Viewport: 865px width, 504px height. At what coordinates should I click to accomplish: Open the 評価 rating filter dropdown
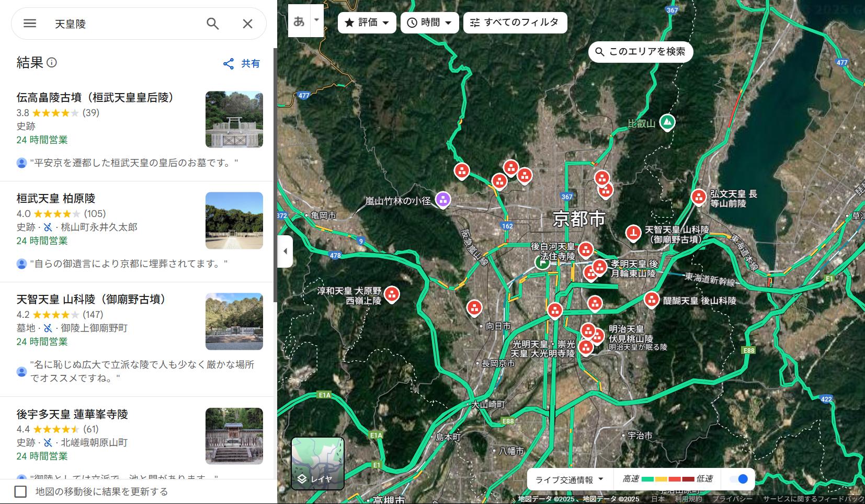click(x=367, y=22)
